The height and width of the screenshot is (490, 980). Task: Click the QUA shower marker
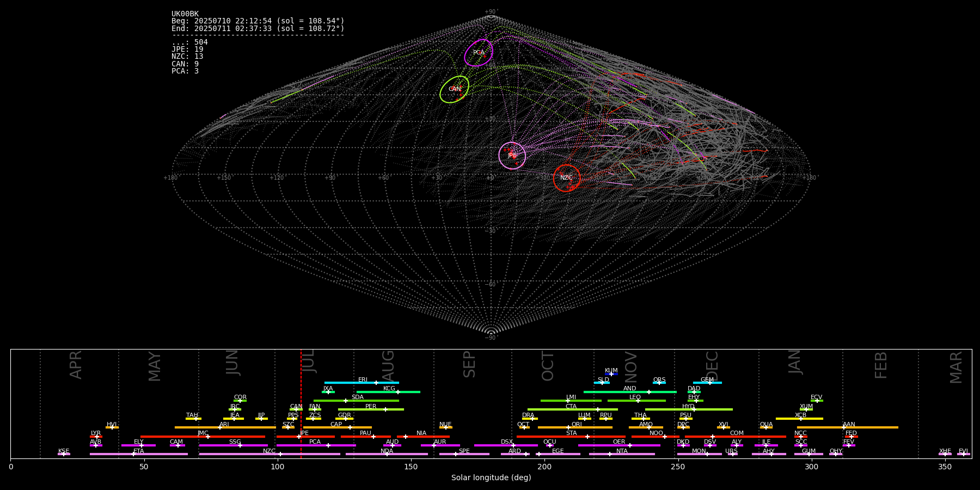[766, 427]
